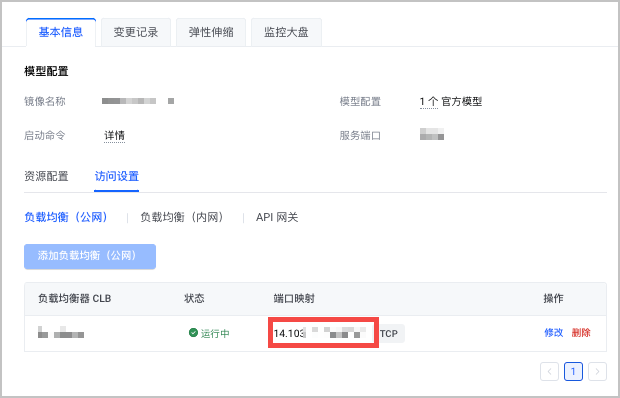The image size is (620, 398).
Task: Click the 操作 column header
Action: coord(553,298)
